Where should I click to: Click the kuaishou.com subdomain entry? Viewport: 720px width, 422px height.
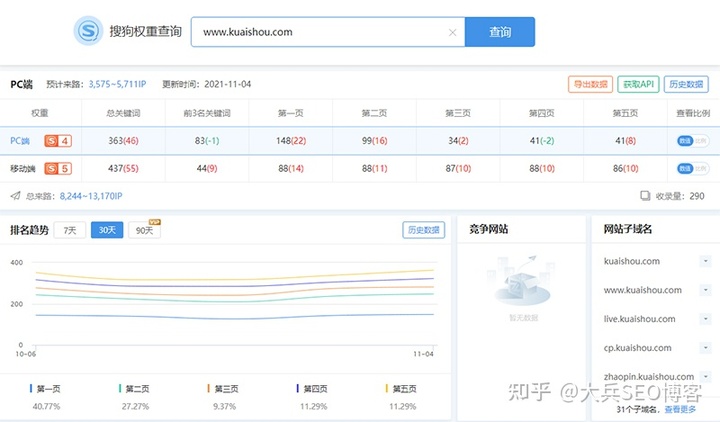tap(631, 261)
